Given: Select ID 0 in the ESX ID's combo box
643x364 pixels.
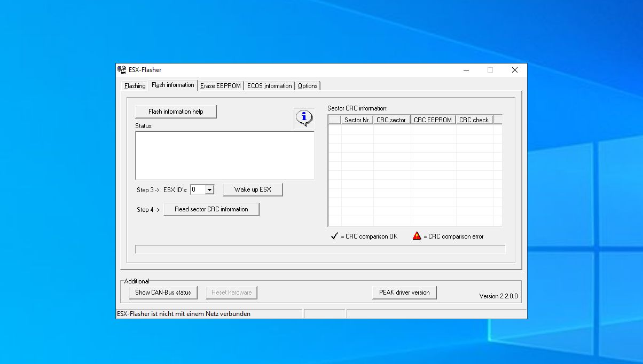Looking at the screenshot, I should tap(198, 189).
